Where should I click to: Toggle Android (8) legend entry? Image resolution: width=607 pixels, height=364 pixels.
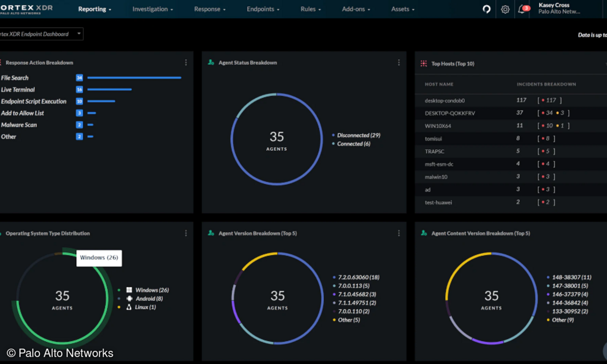pyautogui.click(x=141, y=299)
